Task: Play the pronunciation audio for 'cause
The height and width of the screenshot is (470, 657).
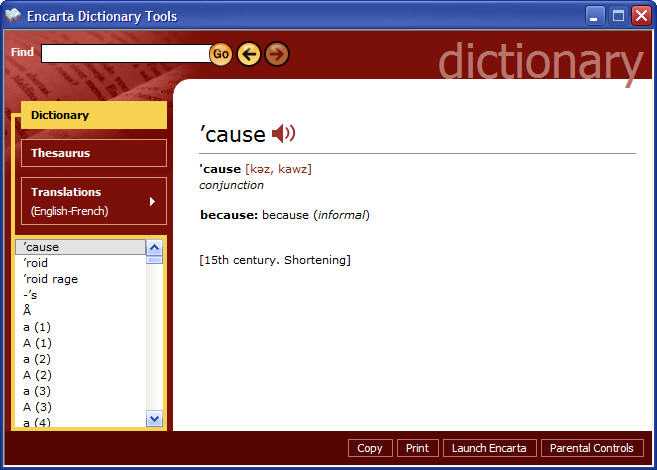Action: tap(284, 134)
